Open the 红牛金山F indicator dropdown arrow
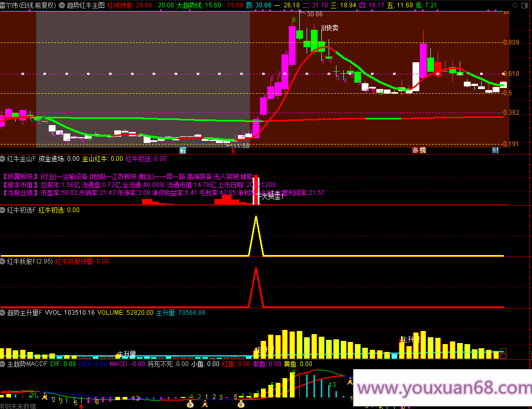Image resolution: width=532 pixels, height=409 pixels. [x=3, y=159]
